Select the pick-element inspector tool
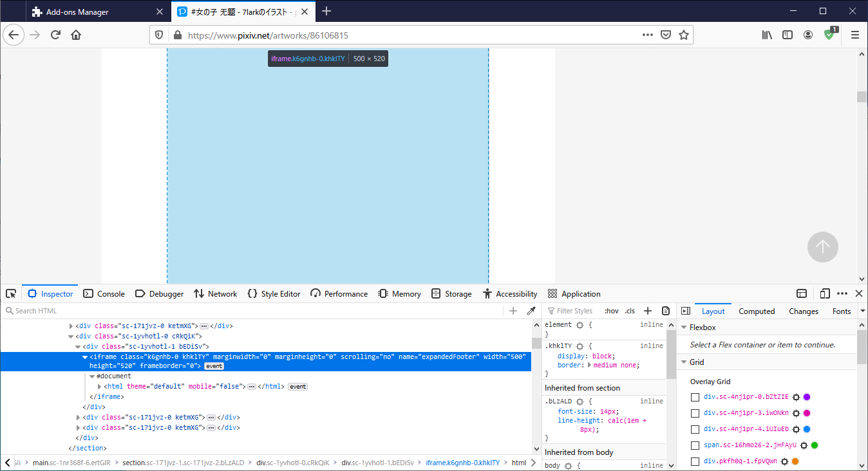Screen dimensions: 868x471 tap(10, 293)
